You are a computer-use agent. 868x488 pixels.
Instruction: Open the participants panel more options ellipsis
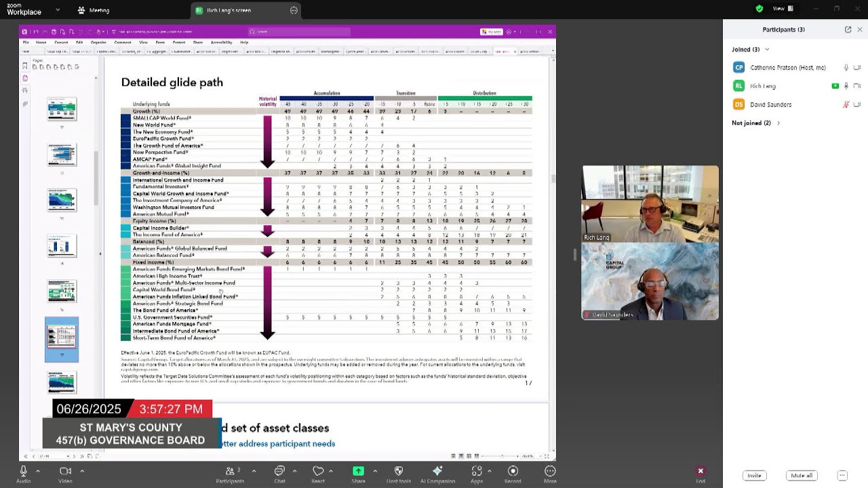[x=842, y=476]
